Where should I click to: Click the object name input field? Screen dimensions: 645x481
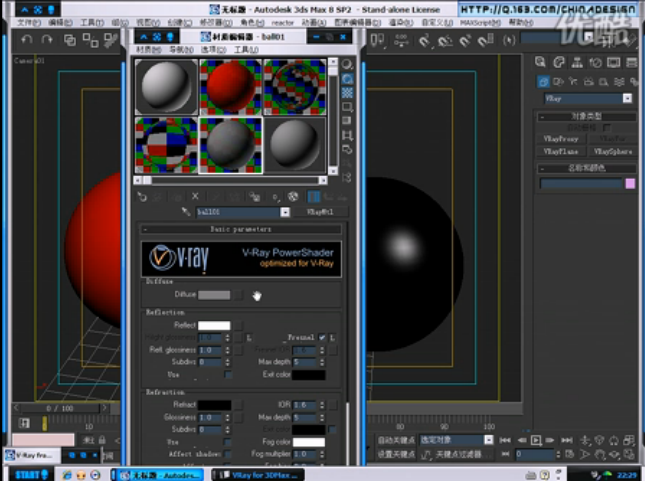[581, 184]
